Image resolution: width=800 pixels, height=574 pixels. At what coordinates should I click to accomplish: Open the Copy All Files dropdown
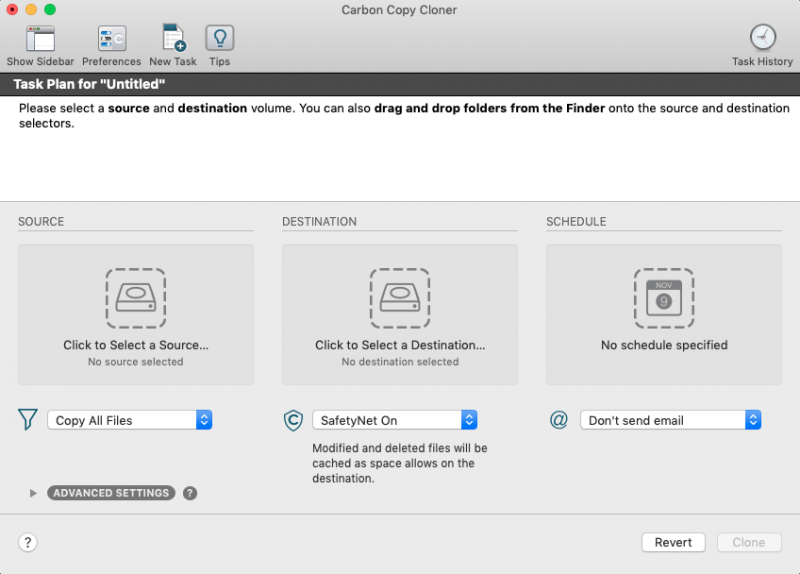pyautogui.click(x=130, y=420)
